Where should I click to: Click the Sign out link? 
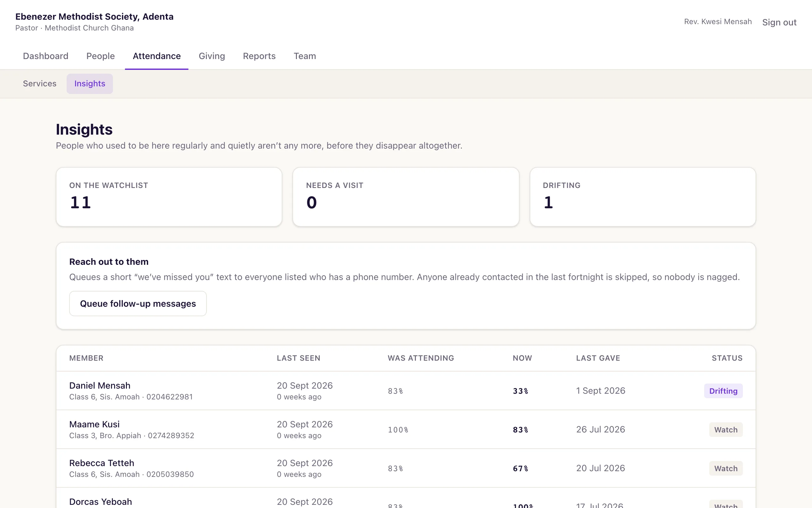pos(779,22)
